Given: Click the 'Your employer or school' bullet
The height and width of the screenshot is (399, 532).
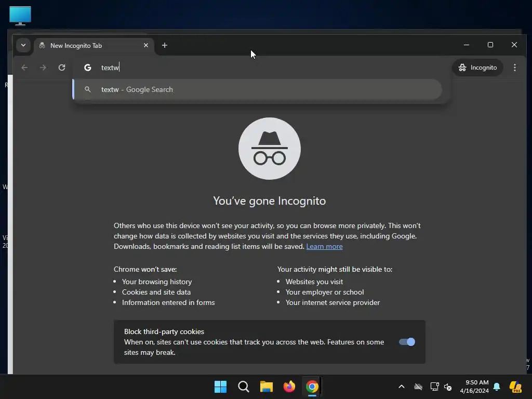Looking at the screenshot, I should [x=325, y=292].
